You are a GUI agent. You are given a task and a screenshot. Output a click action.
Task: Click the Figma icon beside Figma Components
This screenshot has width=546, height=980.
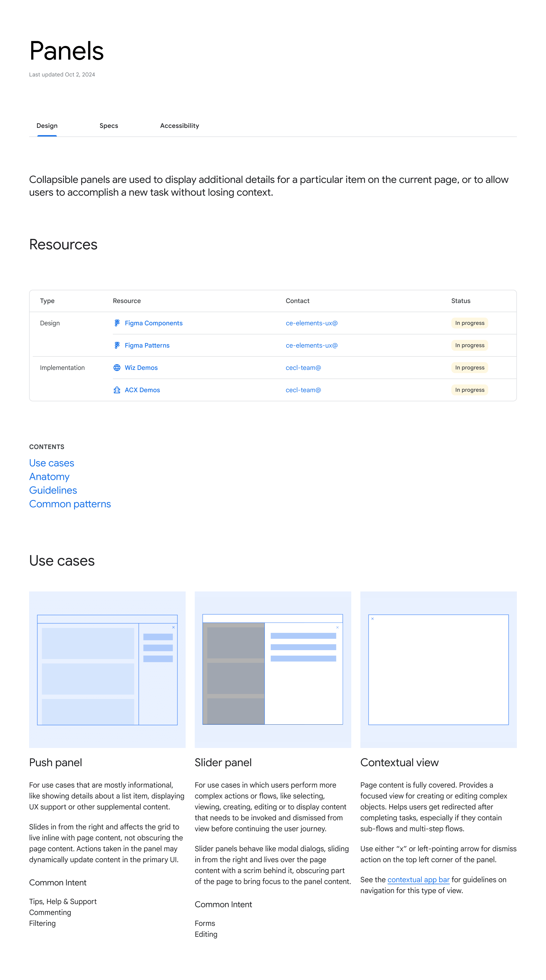(x=117, y=323)
